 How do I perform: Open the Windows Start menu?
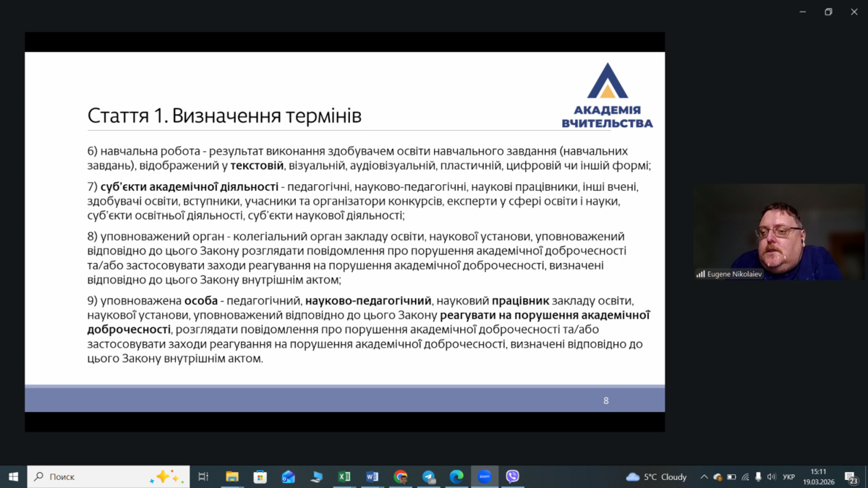pos(13,476)
